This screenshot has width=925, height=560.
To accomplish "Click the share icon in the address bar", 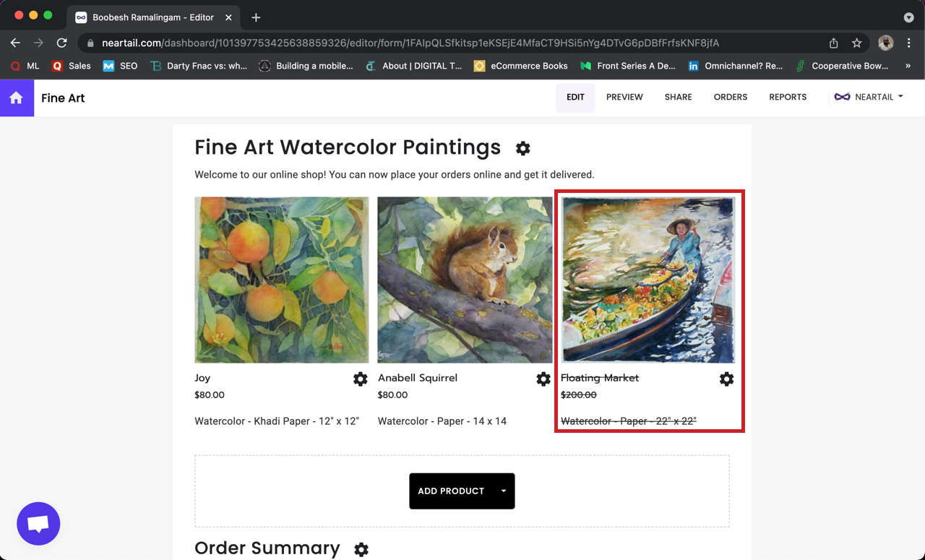I will pyautogui.click(x=833, y=43).
